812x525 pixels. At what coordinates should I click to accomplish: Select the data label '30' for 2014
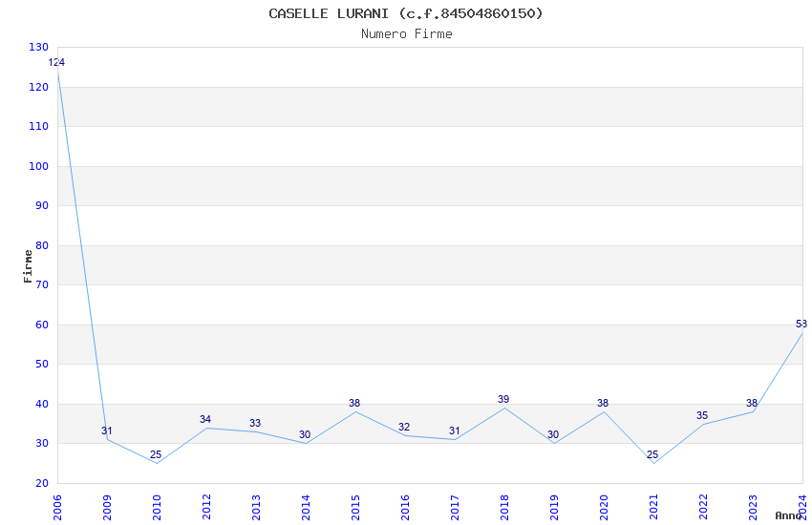click(305, 435)
